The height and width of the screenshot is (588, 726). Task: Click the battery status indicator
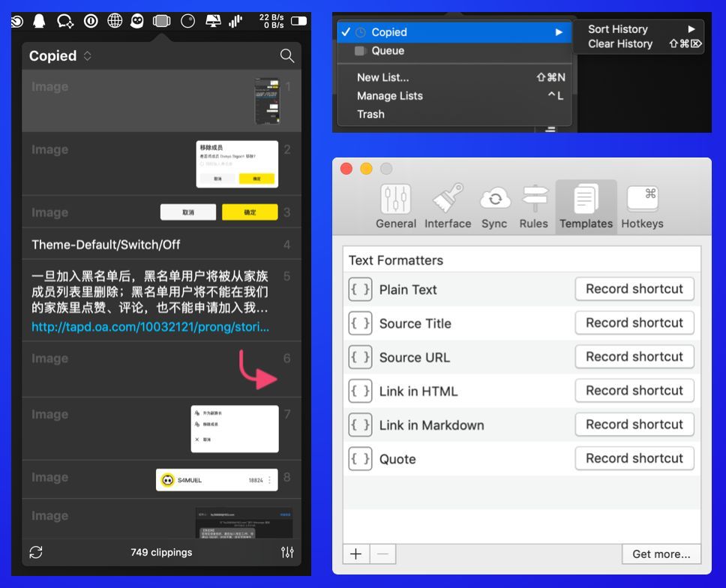298,21
